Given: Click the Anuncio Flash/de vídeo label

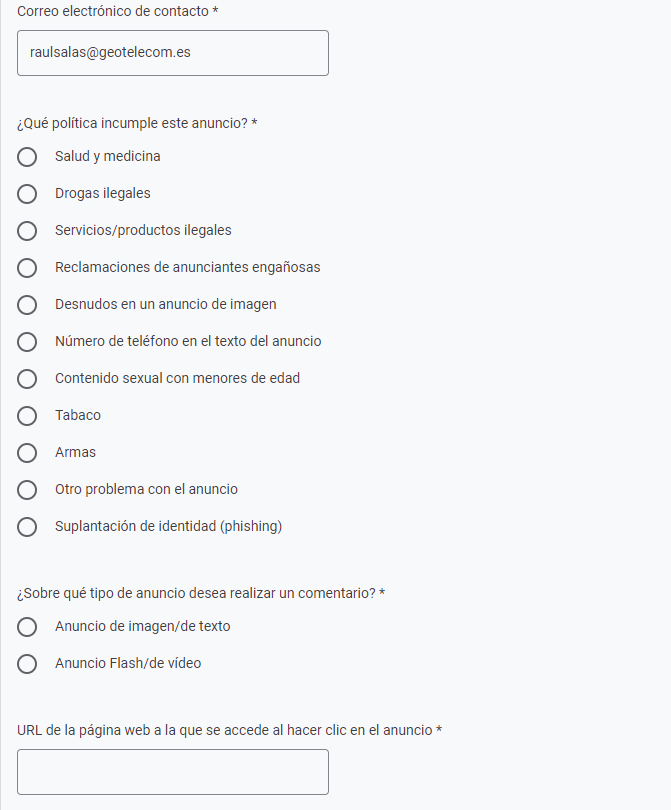Looking at the screenshot, I should (128, 663).
